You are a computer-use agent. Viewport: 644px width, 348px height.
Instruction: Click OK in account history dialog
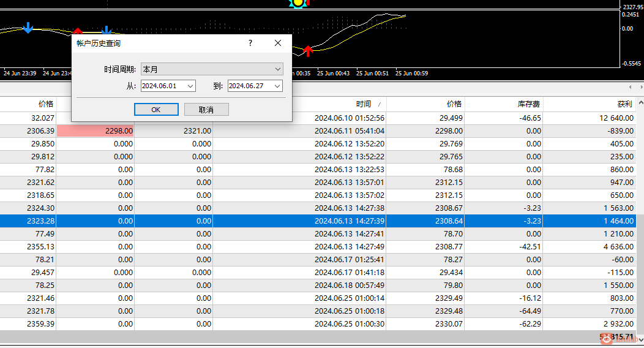tap(156, 110)
